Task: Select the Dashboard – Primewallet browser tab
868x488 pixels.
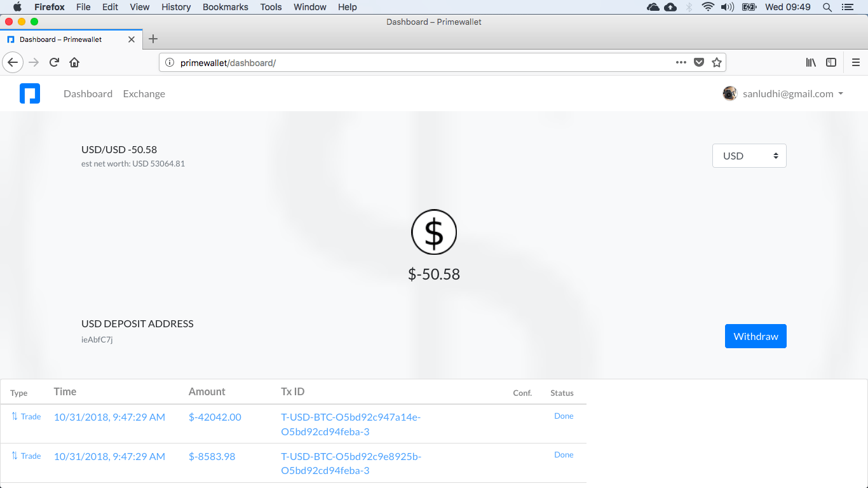Action: click(x=71, y=39)
